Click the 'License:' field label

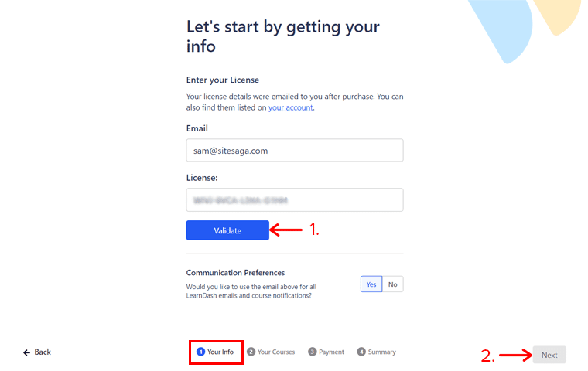(202, 178)
